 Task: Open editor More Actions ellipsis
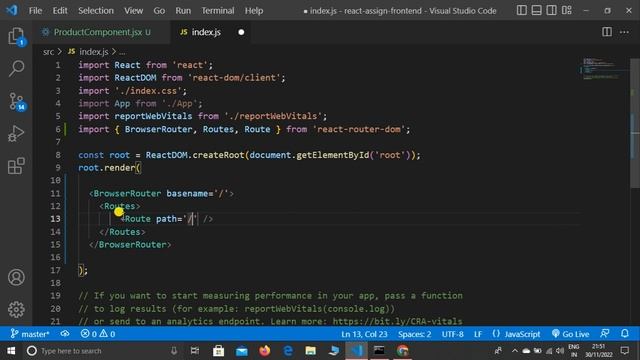[624, 32]
